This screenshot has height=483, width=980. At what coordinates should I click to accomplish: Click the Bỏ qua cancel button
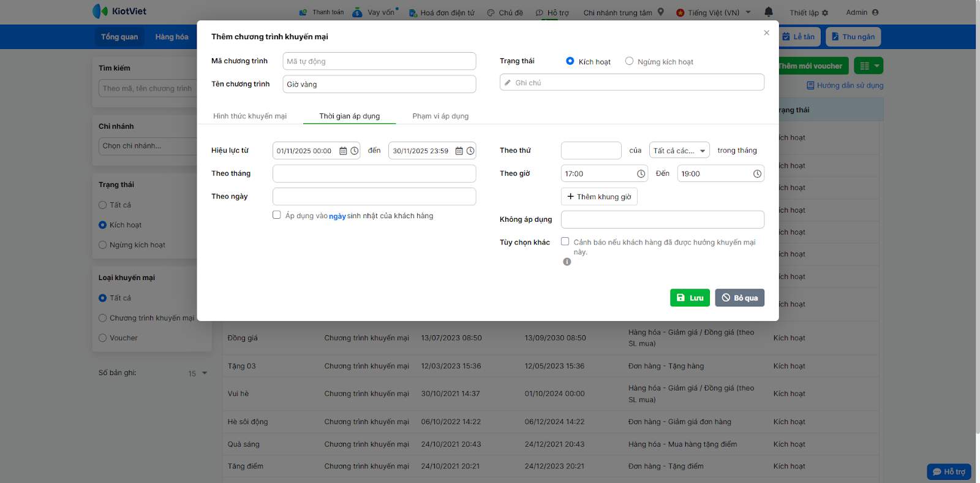(x=739, y=298)
